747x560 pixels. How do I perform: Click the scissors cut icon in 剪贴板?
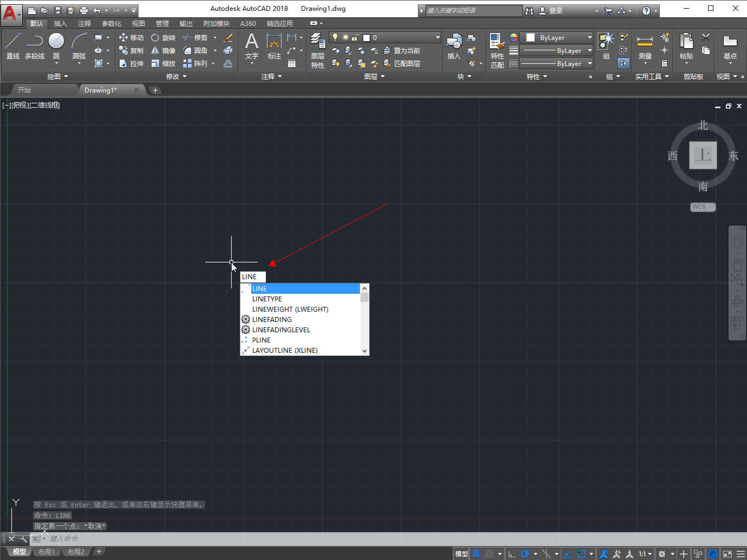(x=706, y=37)
